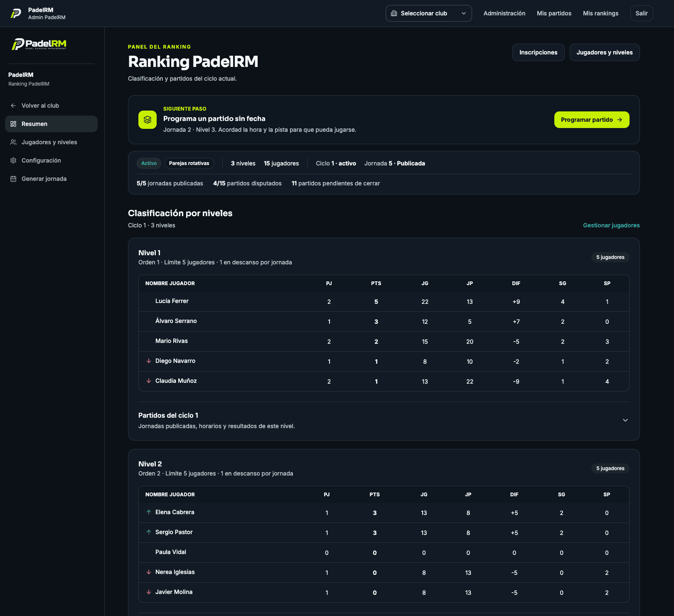Expand Partidos del ciclo 1 section
This screenshot has width=674, height=616.
pyautogui.click(x=625, y=420)
